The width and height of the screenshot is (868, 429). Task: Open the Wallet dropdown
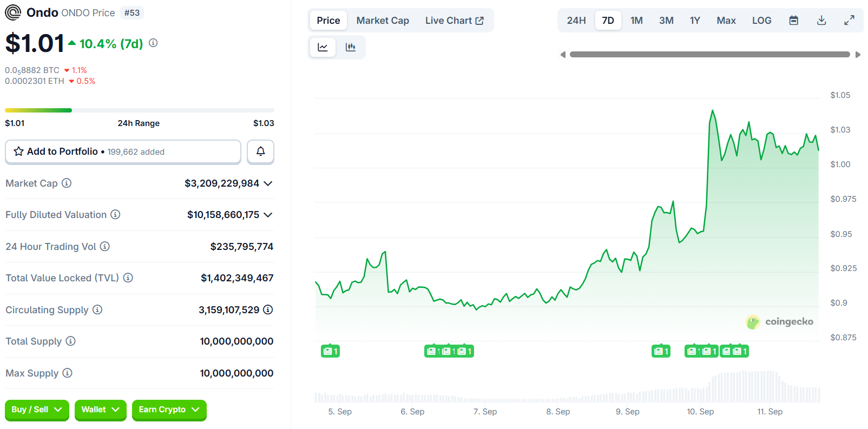[x=100, y=410]
